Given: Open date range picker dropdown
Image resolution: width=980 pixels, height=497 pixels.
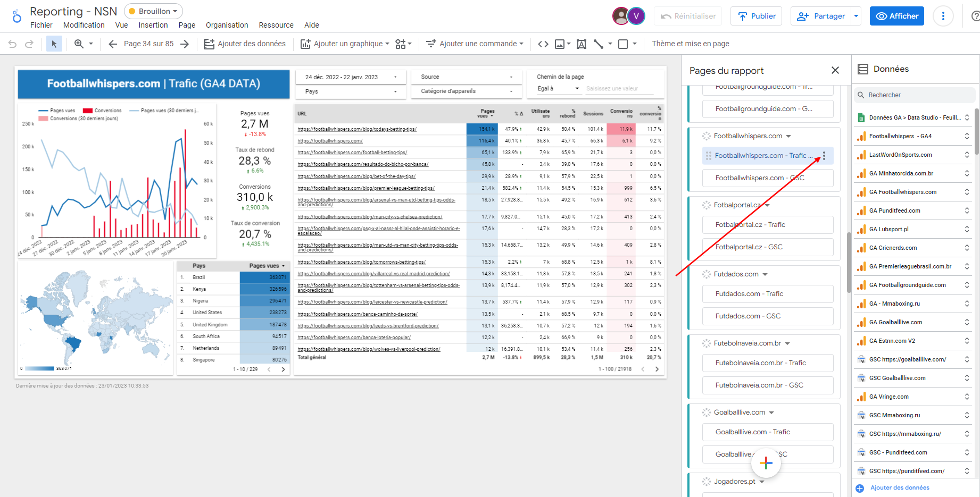Looking at the screenshot, I should [351, 77].
